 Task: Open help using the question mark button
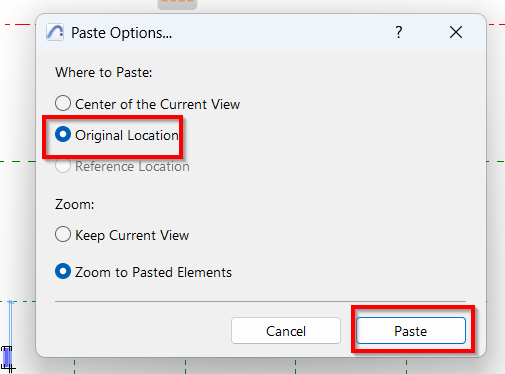(399, 32)
